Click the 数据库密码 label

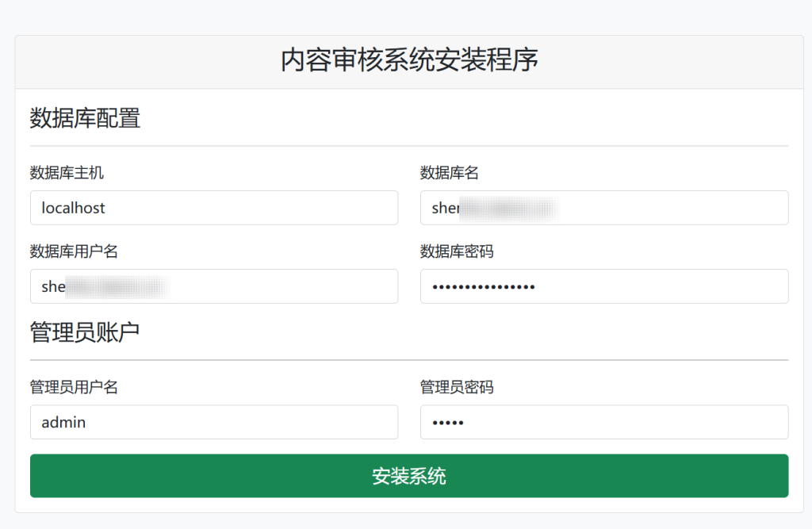tap(457, 251)
